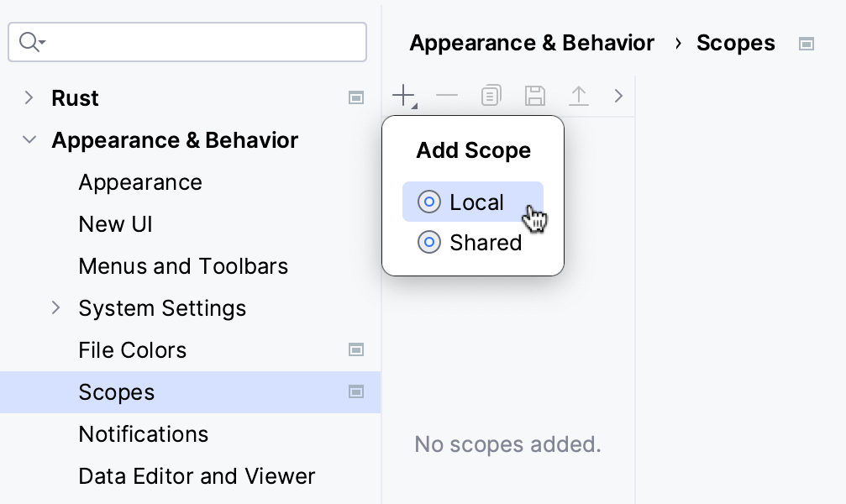This screenshot has width=846, height=504.
Task: Show more toolbar actions with the right chevron
Action: point(618,95)
